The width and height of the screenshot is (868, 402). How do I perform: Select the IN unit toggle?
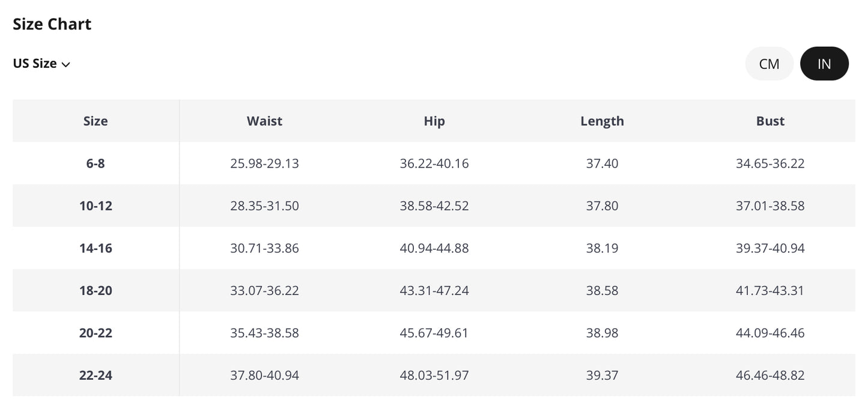pyautogui.click(x=824, y=64)
